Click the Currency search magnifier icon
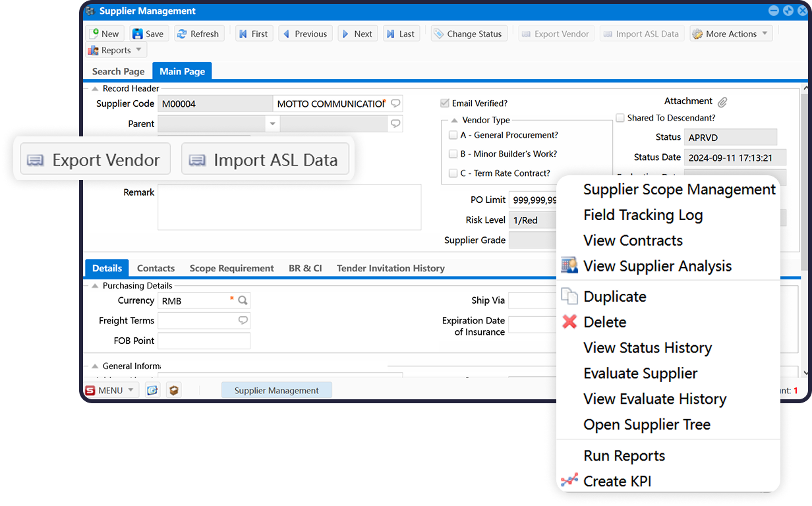Viewport: 812px width, 506px height. click(x=243, y=300)
